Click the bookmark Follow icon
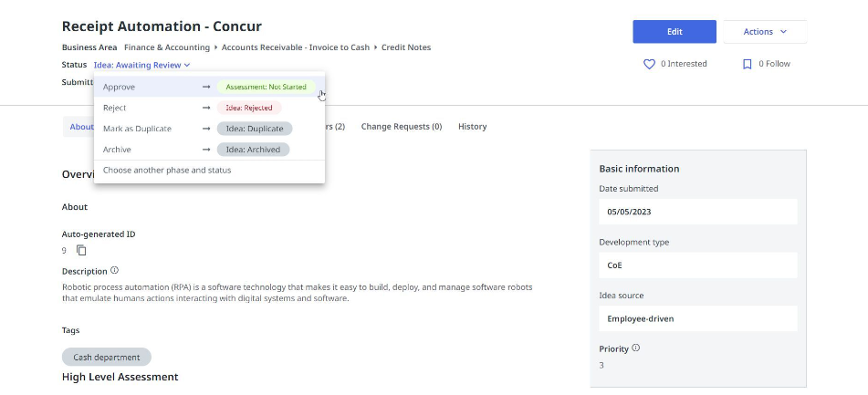The width and height of the screenshot is (868, 395). (747, 64)
